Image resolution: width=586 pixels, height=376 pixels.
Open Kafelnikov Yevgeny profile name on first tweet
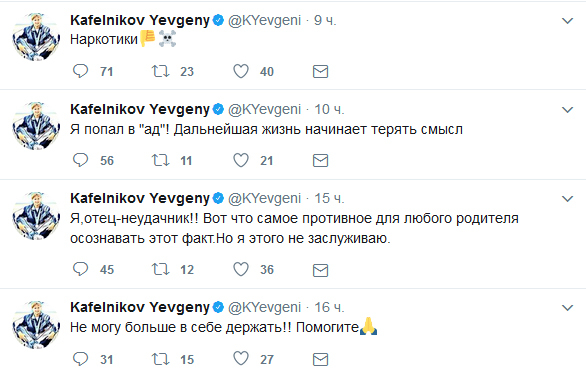(x=140, y=21)
